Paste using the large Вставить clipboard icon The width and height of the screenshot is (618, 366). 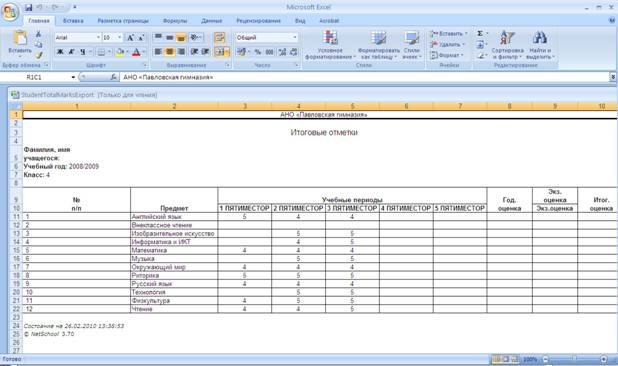coord(20,38)
